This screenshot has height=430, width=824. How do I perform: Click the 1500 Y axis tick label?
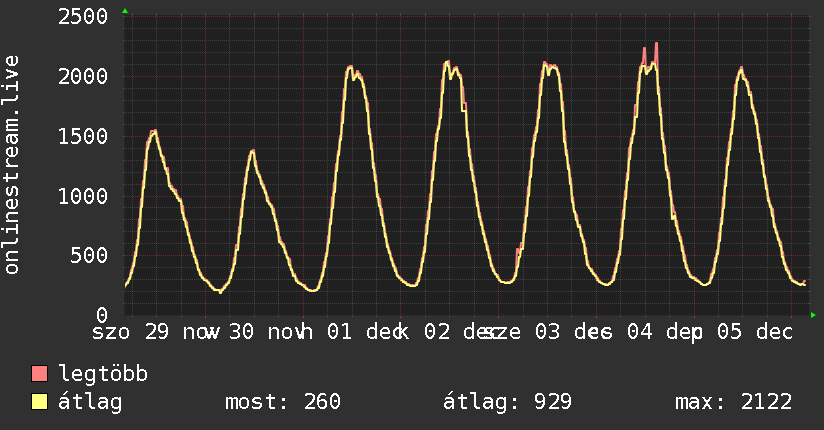(x=83, y=137)
